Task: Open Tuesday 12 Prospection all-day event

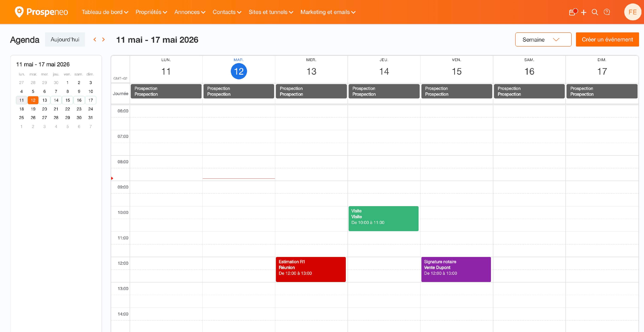Action: (238, 91)
